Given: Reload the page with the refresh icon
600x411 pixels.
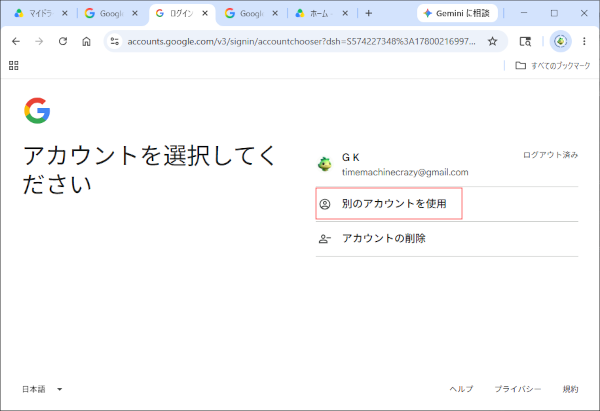Looking at the screenshot, I should tap(63, 41).
